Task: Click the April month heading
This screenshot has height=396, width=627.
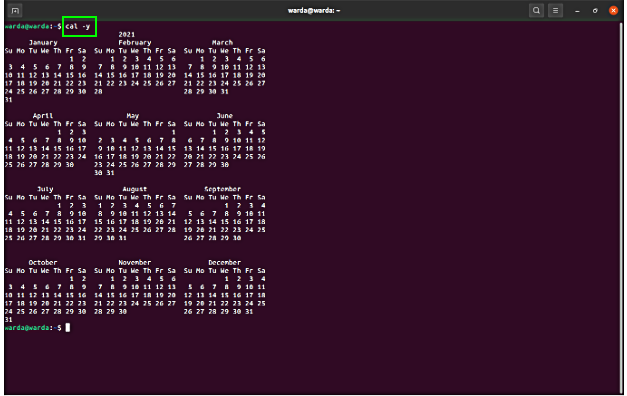Action: tap(43, 116)
